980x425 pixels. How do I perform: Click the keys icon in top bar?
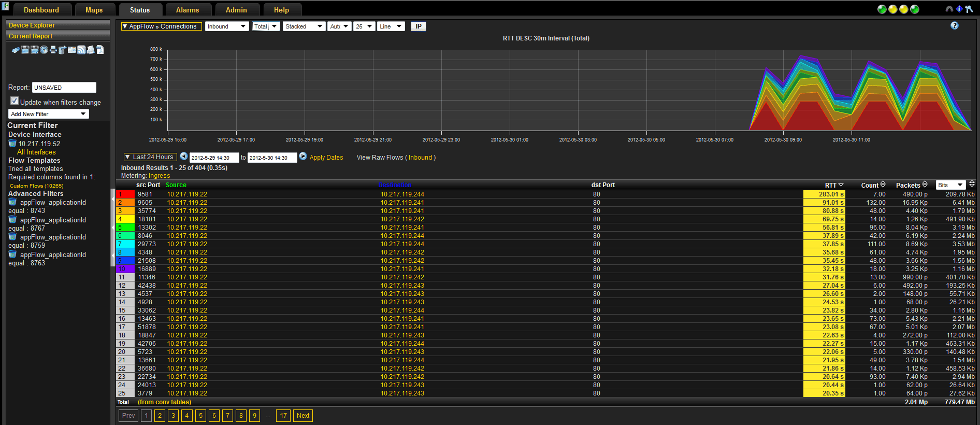[969, 9]
